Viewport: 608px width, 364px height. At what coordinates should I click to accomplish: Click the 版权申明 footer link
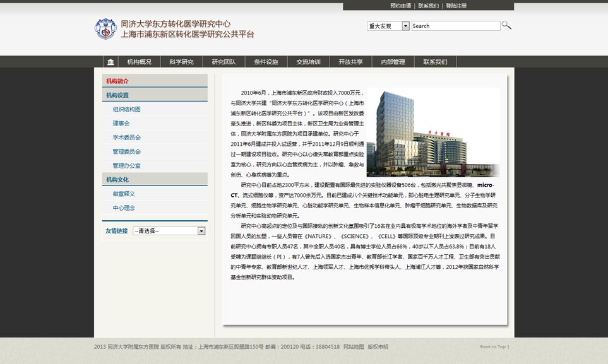378,346
